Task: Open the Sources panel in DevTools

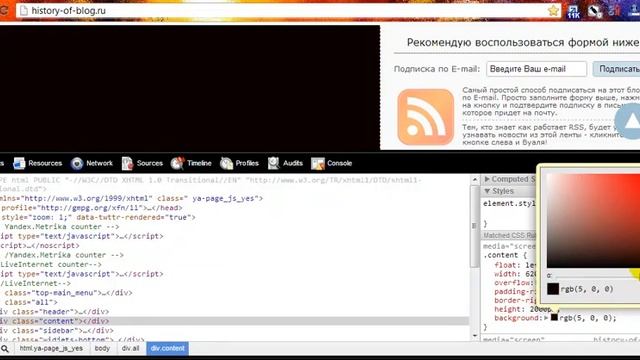Action: (142, 163)
